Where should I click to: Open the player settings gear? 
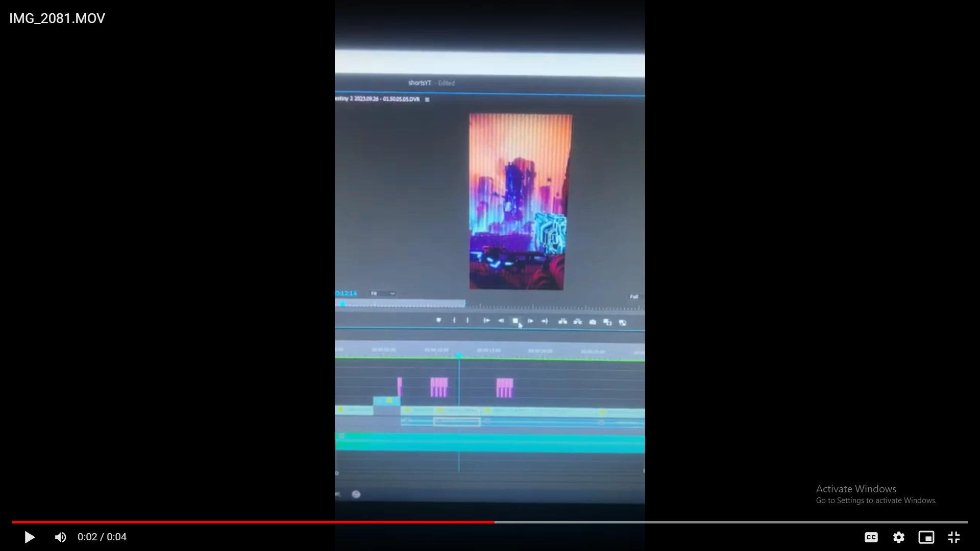pyautogui.click(x=898, y=537)
